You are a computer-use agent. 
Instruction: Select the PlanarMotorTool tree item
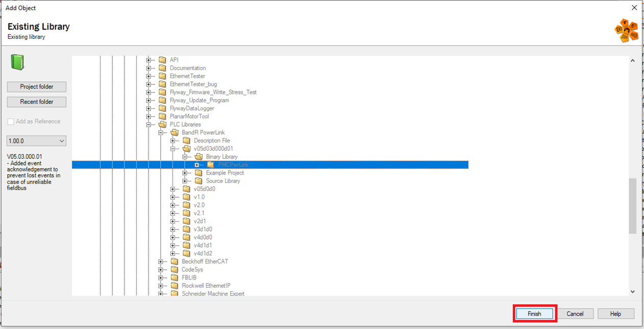click(x=189, y=116)
